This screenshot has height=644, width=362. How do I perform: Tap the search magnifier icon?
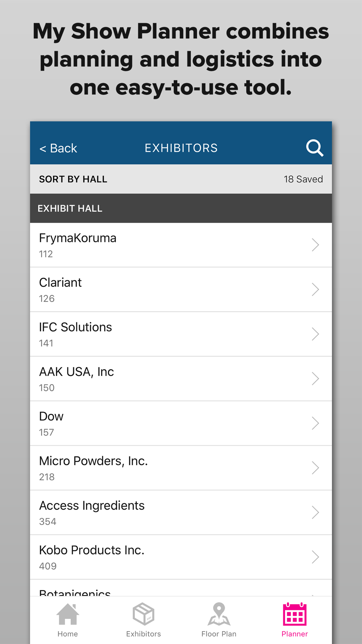[315, 148]
